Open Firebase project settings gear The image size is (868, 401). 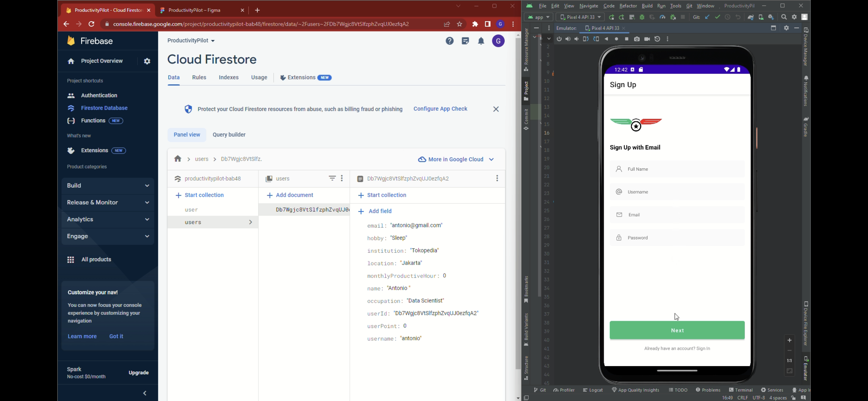pos(147,61)
